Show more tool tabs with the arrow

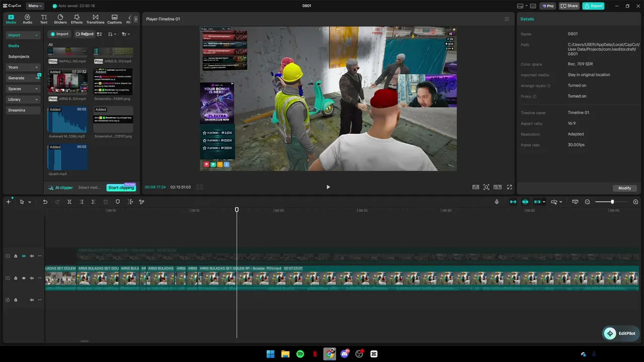click(x=135, y=19)
